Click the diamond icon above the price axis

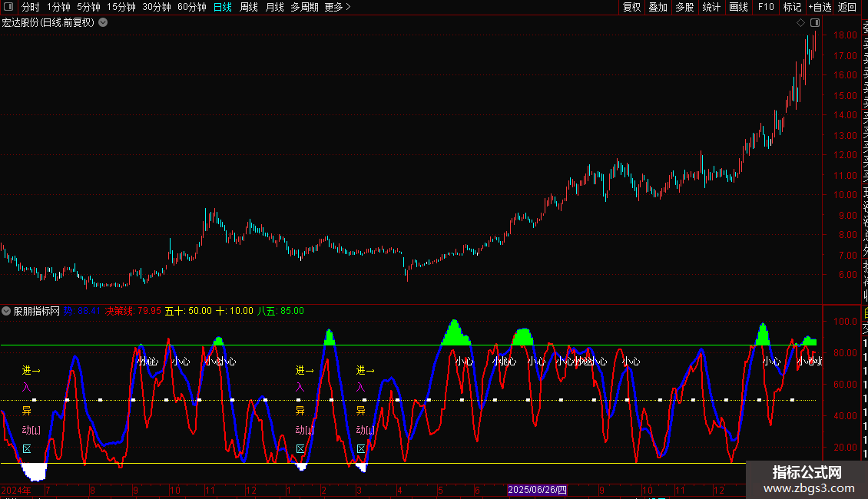[800, 23]
